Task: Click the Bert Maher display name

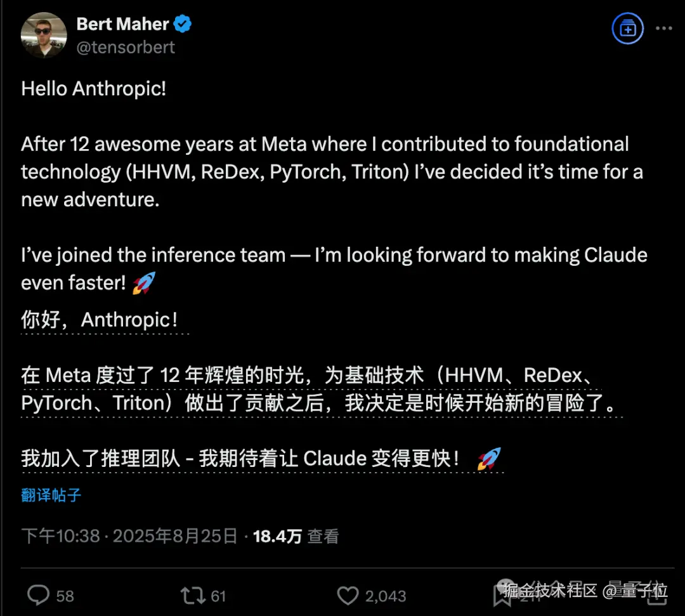Action: click(x=122, y=25)
